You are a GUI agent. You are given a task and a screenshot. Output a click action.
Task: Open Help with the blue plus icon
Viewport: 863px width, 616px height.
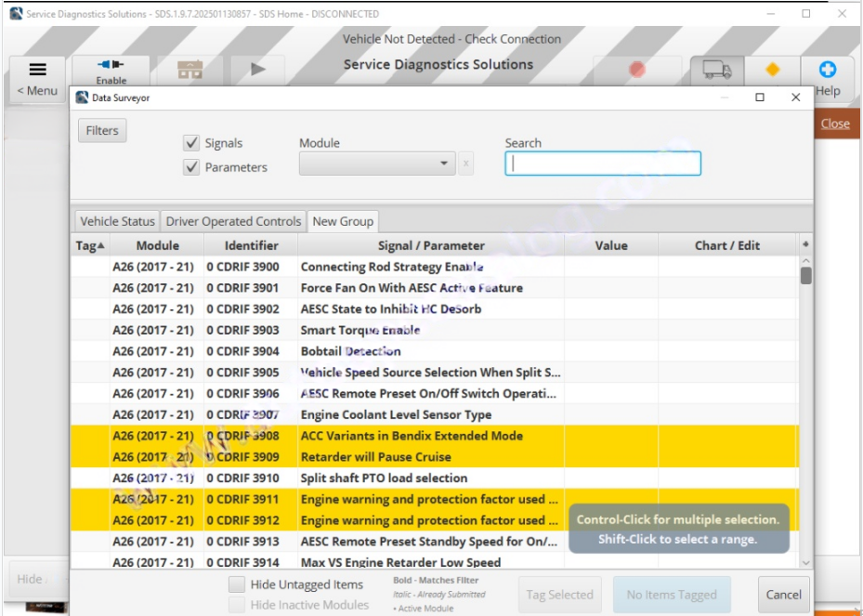[827, 70]
